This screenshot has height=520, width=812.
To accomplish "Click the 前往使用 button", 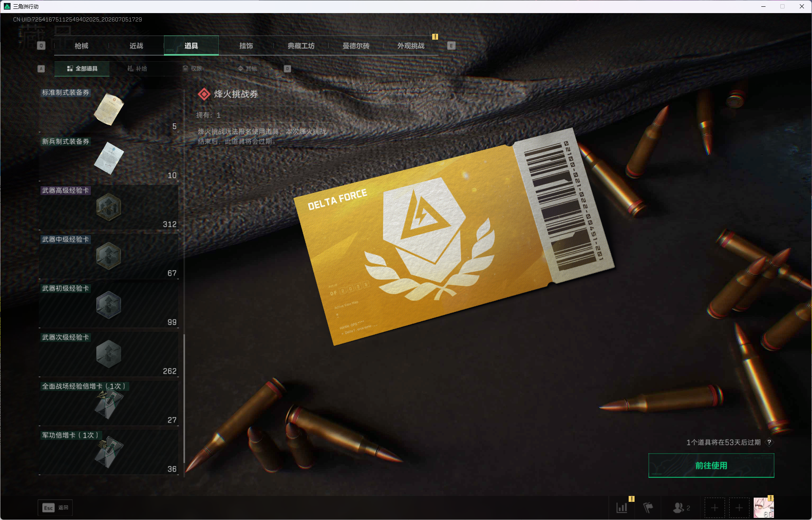I will (711, 466).
